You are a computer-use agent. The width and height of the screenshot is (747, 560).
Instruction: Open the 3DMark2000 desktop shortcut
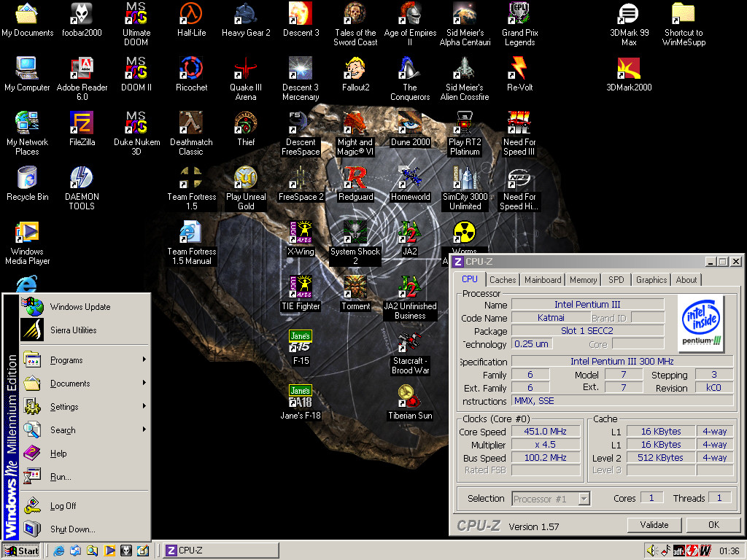point(629,69)
